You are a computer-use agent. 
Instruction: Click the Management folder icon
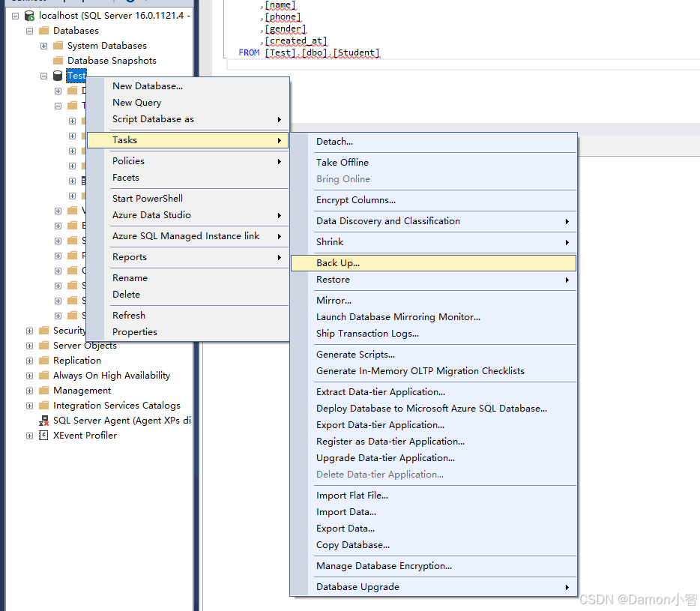tap(43, 391)
